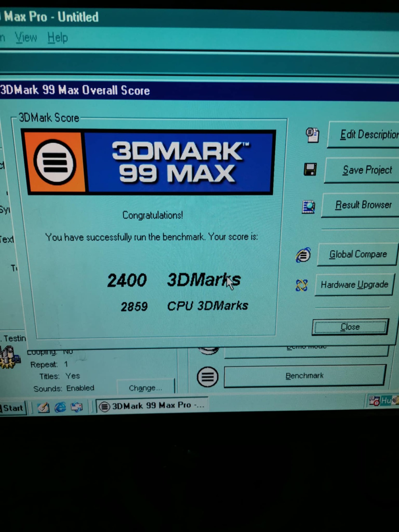399x532 pixels.
Task: Click the pencil-and-paper quick launch icon
Action: 43,407
